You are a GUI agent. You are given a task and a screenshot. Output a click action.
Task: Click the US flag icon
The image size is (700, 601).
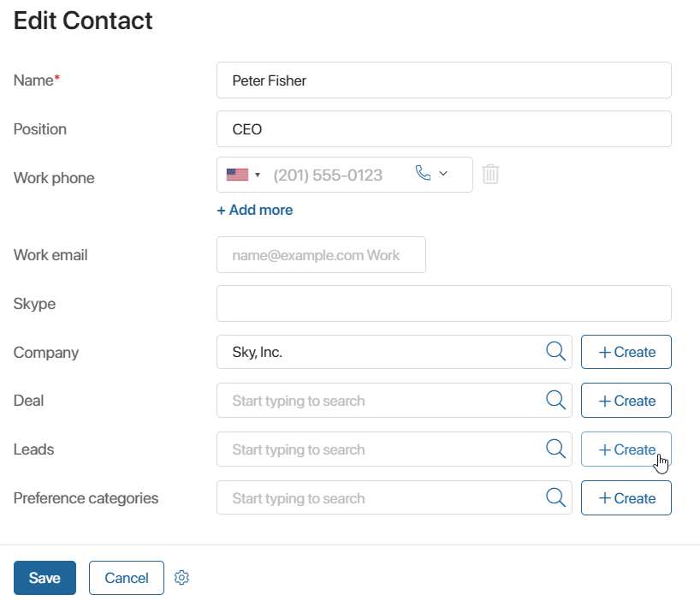click(238, 175)
